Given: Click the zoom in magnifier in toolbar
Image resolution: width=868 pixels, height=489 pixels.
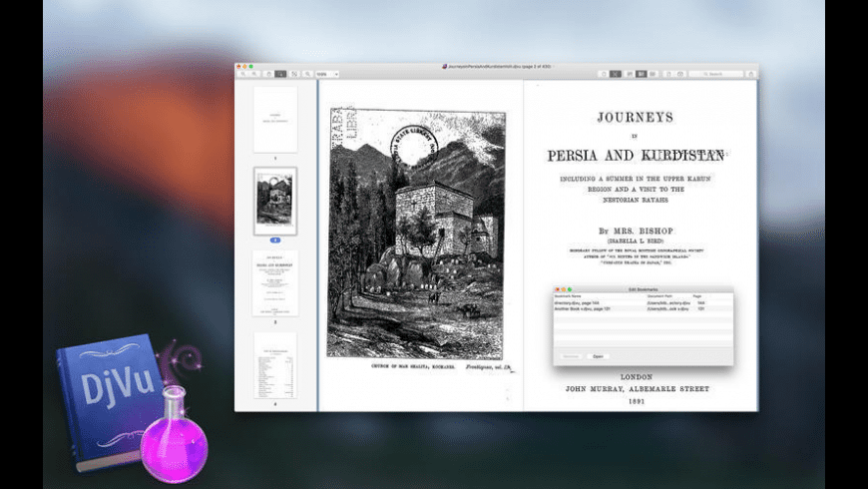Looking at the screenshot, I should point(254,74).
